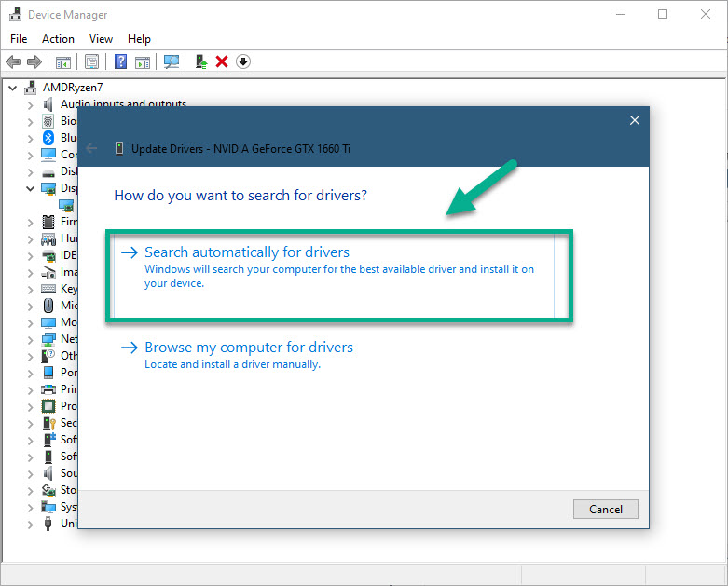Expand the Bluetooth category chevron

[31, 139]
